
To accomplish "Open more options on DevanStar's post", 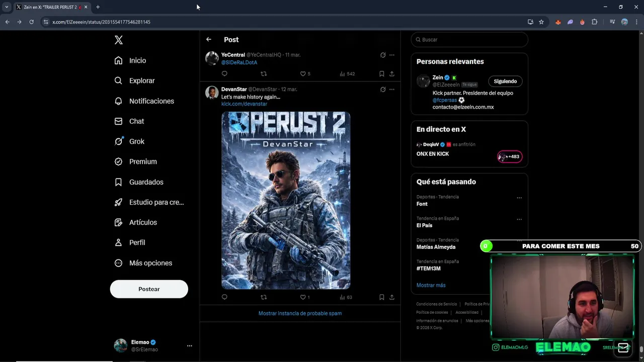I will click(392, 89).
